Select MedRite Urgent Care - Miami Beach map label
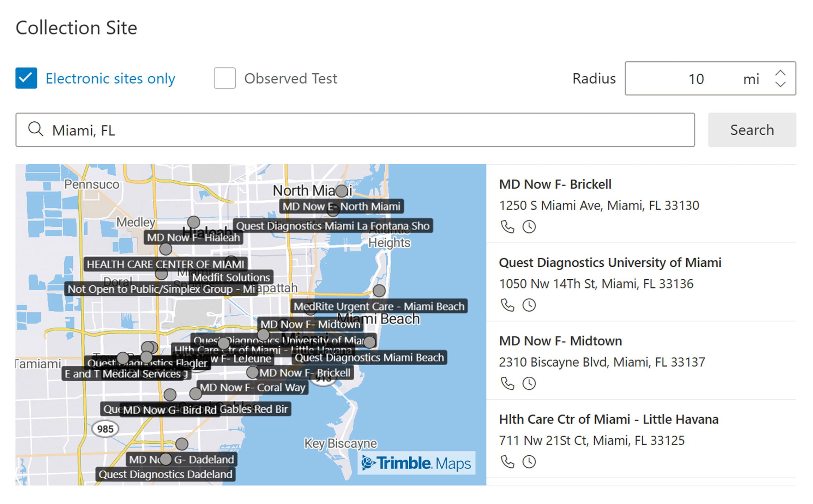The image size is (813, 504). click(x=379, y=306)
